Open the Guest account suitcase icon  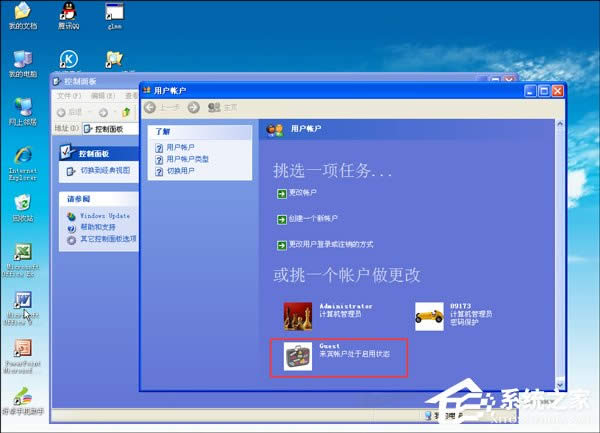[x=298, y=357]
